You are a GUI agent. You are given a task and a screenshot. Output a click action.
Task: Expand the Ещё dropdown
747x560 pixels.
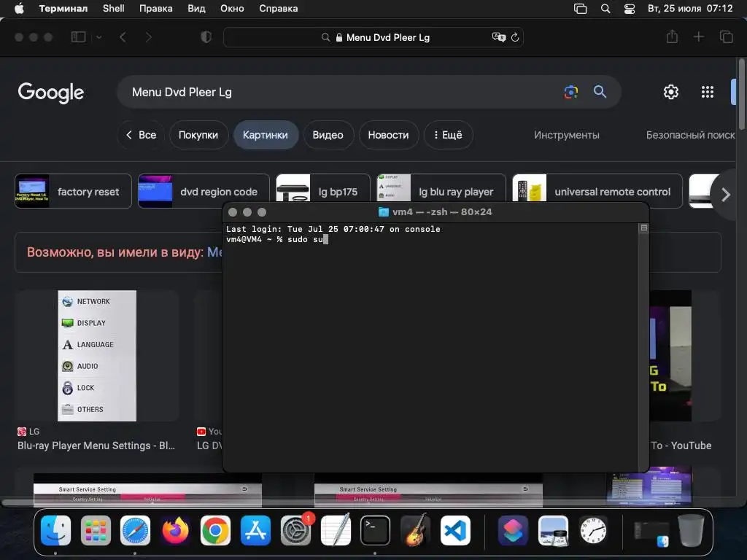pyautogui.click(x=448, y=135)
